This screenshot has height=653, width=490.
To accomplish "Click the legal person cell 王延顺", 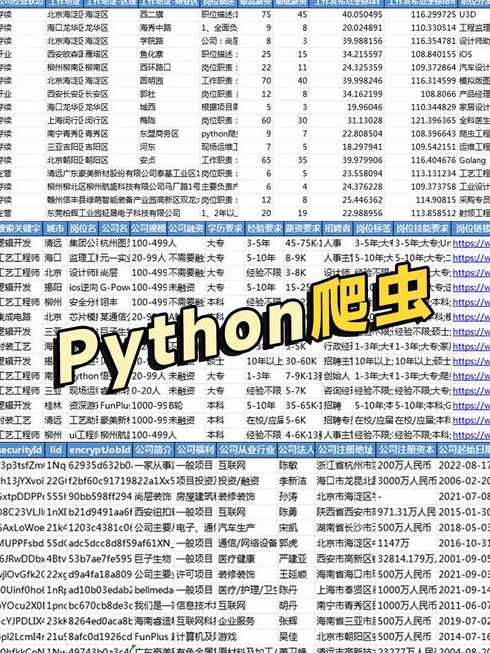I will 293,574.
